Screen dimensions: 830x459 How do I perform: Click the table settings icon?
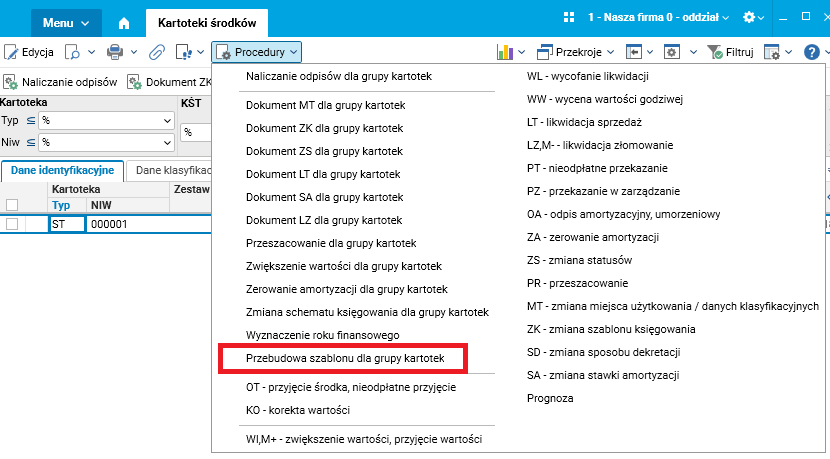point(772,52)
